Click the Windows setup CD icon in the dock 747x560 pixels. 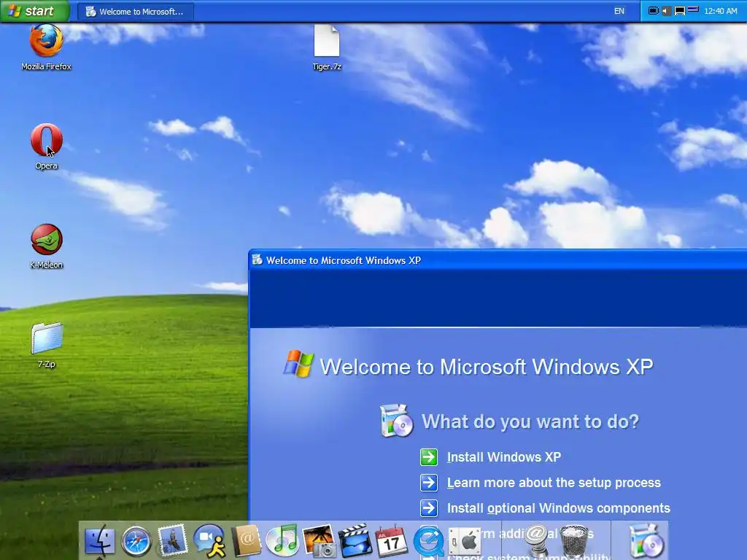click(646, 541)
